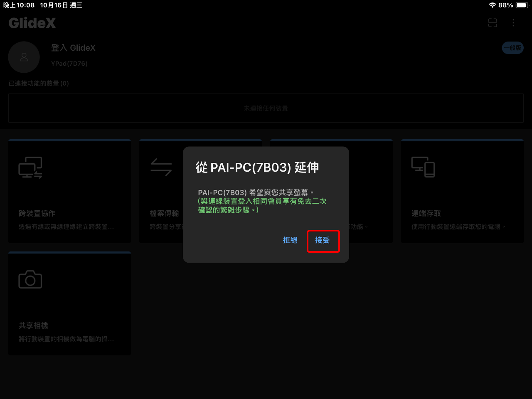Click the 跨裝置協作 monitors icon
This screenshot has width=532, height=399.
(30, 167)
